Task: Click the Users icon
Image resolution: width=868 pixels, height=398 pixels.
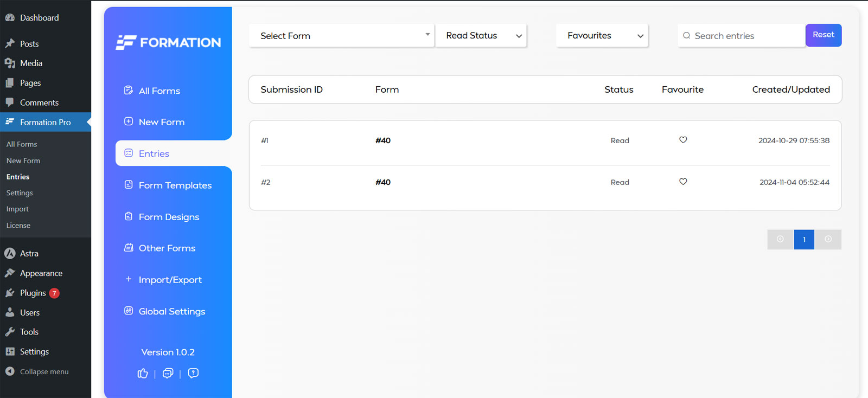Action: tap(10, 312)
